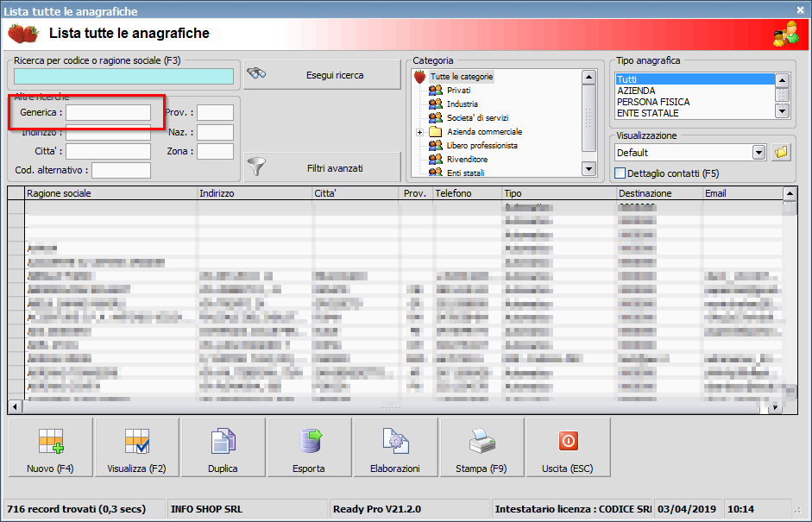Screen dimensions: 812x522
Task: Click down arrow of Categoria list scrollbar
Action: click(x=589, y=169)
